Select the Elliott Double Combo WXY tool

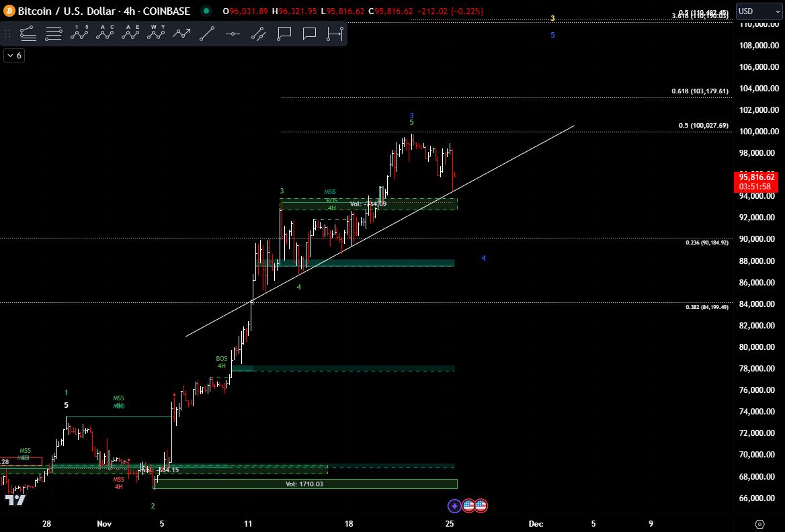tap(156, 33)
